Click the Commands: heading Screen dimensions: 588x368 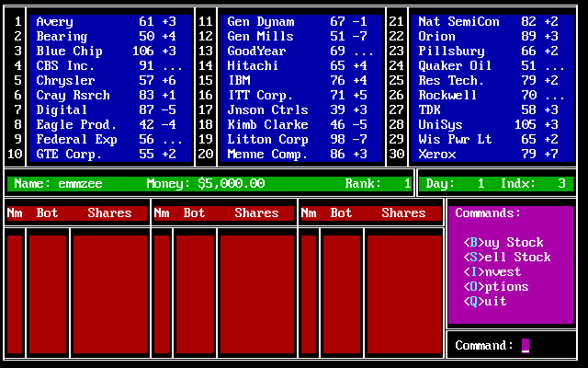[488, 213]
